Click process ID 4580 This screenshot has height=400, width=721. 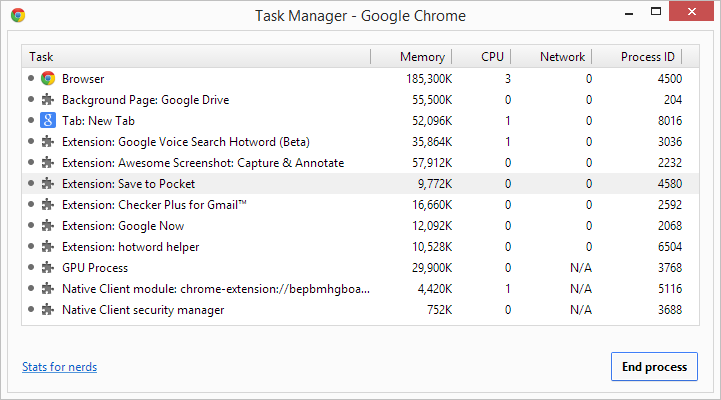pyautogui.click(x=670, y=184)
